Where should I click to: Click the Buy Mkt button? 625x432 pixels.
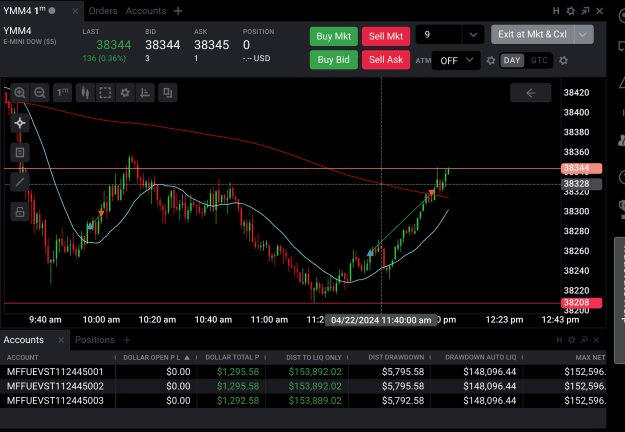334,36
